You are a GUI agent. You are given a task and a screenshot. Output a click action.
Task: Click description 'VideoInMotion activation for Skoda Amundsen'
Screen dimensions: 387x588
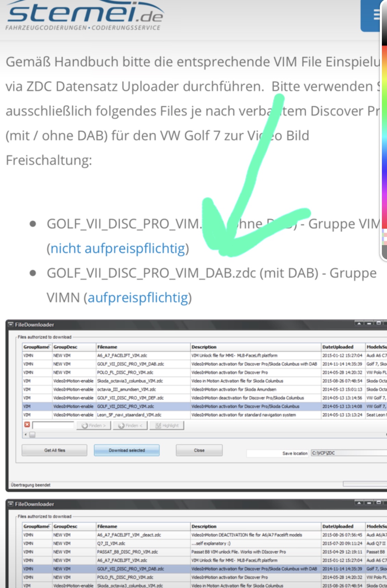(x=234, y=389)
